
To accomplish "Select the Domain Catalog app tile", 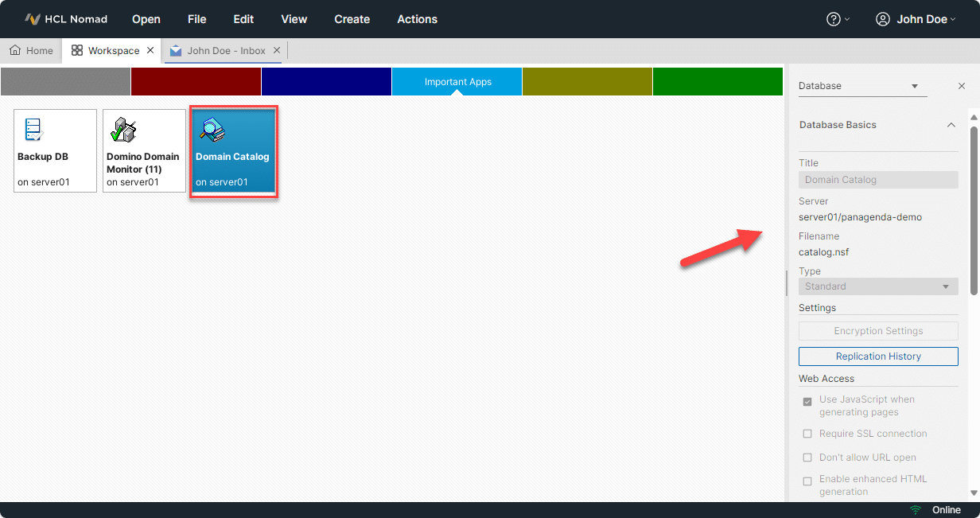I will (233, 151).
